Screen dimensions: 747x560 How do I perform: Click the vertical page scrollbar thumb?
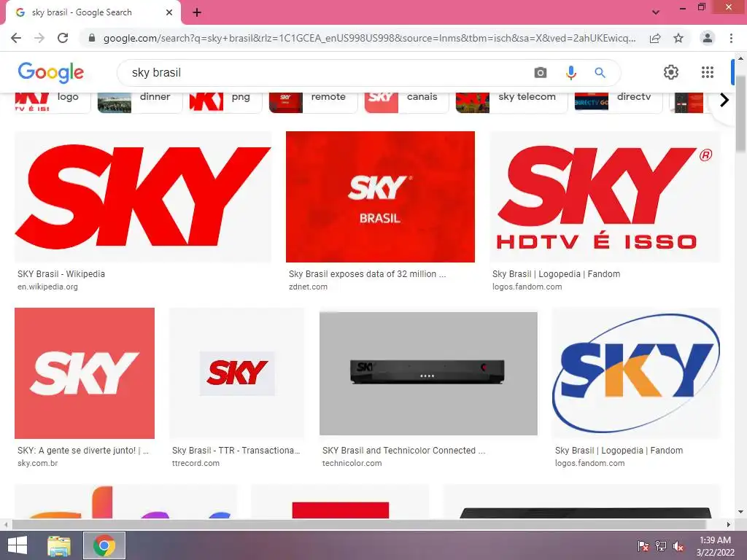point(741,113)
